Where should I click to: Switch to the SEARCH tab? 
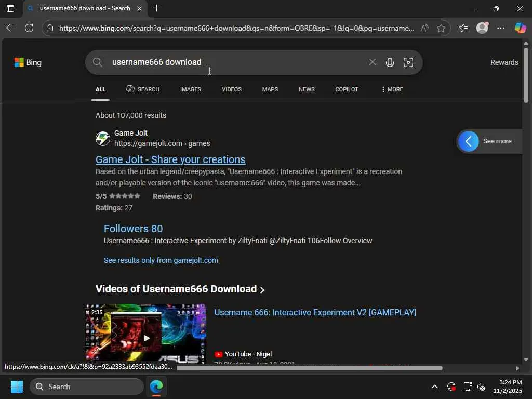pyautogui.click(x=143, y=89)
